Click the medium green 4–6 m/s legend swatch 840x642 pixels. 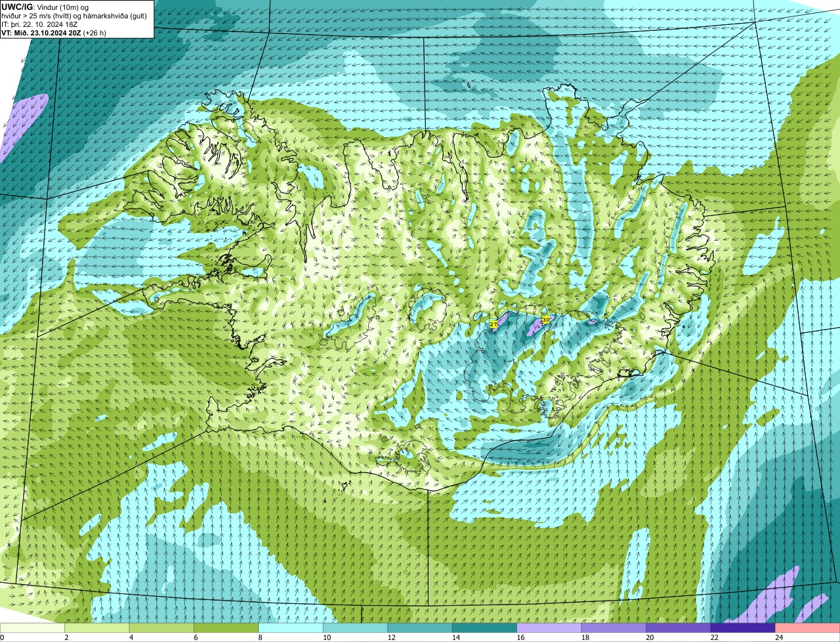point(162,628)
